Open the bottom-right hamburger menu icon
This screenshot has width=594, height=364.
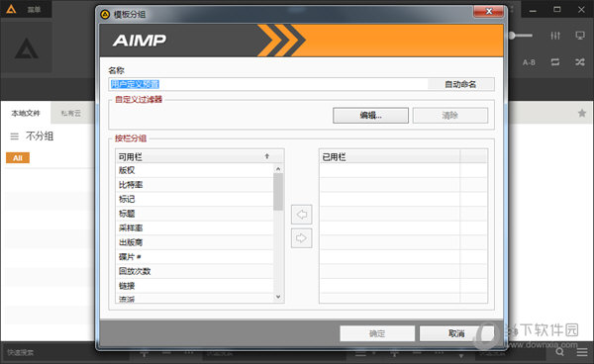pos(582,352)
